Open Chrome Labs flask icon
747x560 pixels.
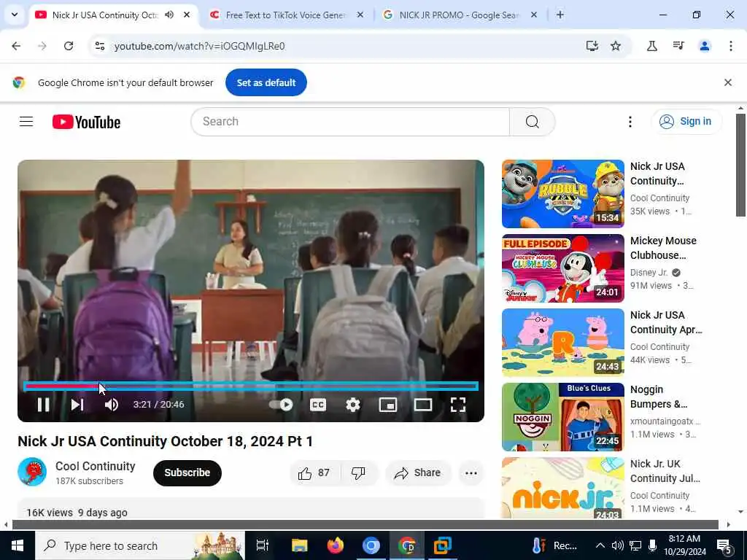(x=651, y=46)
